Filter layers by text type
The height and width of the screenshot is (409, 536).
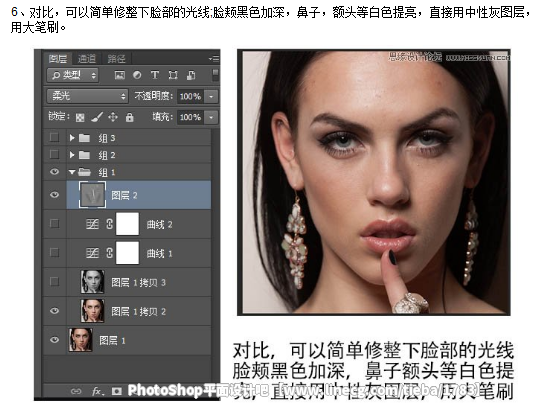(155, 75)
